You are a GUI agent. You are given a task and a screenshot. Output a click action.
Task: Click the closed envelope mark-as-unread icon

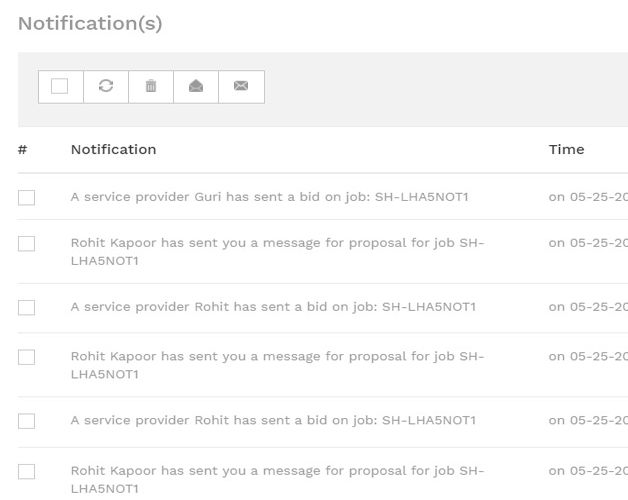point(241,87)
